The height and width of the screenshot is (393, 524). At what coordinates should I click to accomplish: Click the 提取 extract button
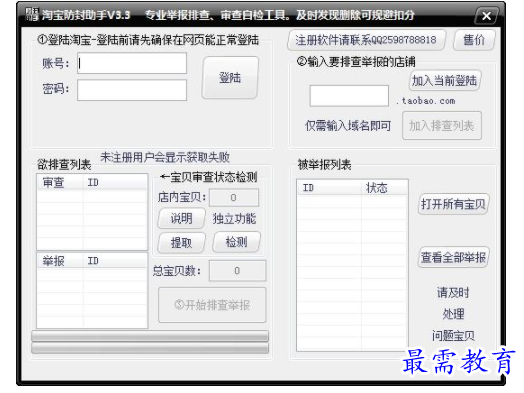(x=181, y=243)
